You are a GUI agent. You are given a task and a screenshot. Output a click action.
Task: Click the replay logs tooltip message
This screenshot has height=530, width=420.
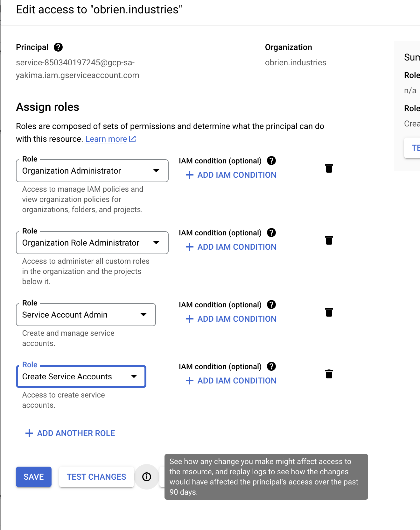tap(266, 477)
